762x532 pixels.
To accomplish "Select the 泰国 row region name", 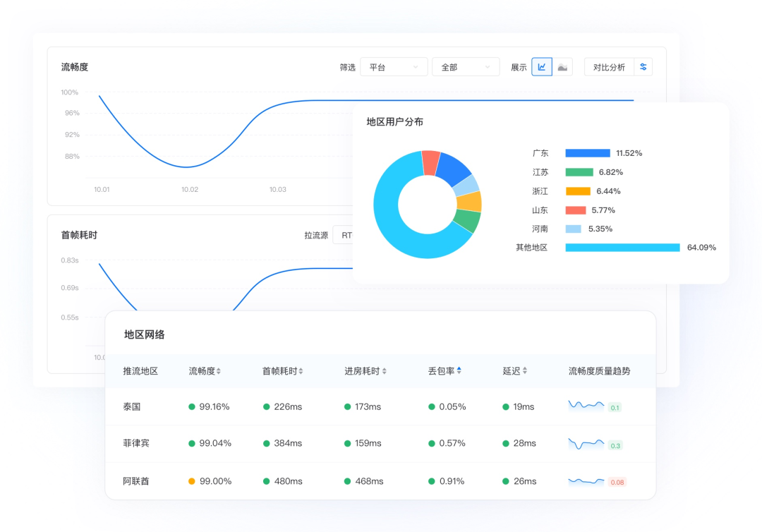I will coord(132,407).
